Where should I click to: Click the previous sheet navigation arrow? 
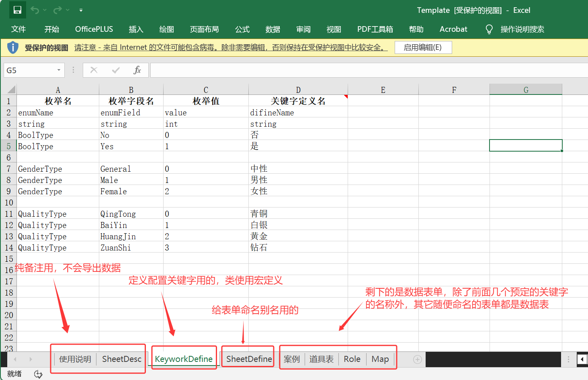tap(15, 359)
